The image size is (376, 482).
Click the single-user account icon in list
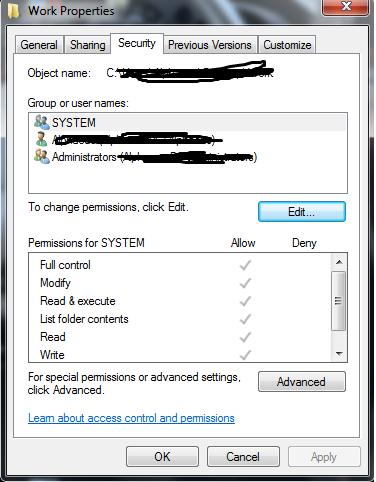point(41,139)
